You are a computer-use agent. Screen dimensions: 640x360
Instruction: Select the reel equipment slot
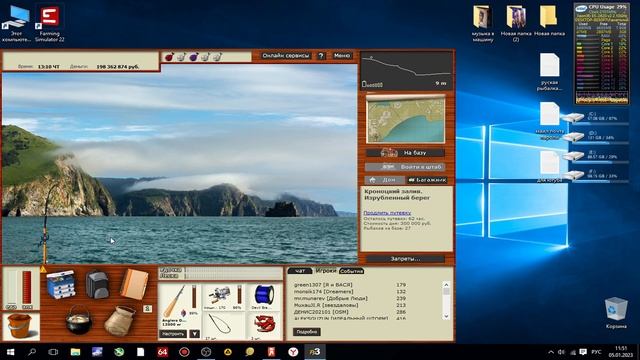[223, 297]
